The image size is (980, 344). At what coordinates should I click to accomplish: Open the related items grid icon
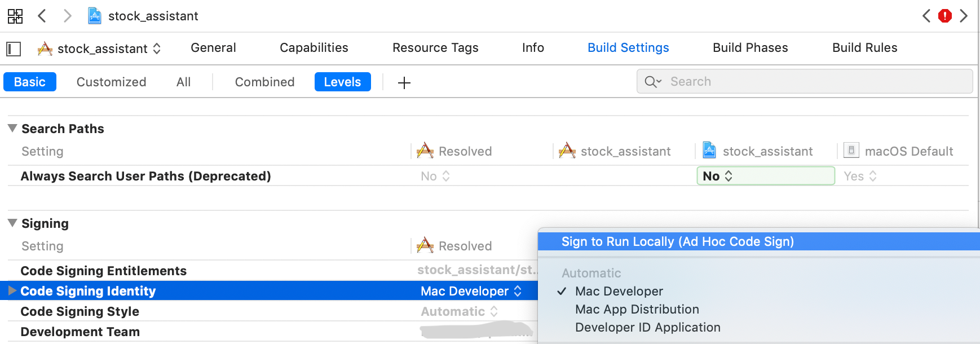point(15,16)
